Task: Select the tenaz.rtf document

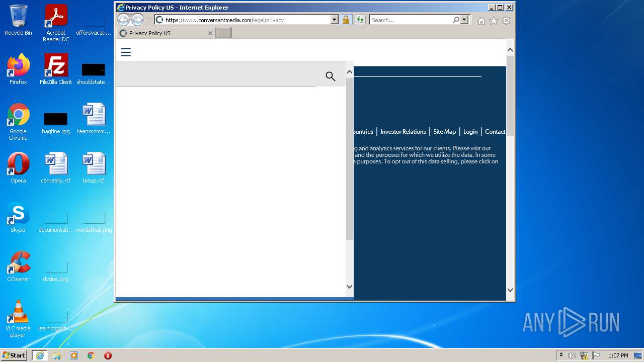Action: [94, 167]
